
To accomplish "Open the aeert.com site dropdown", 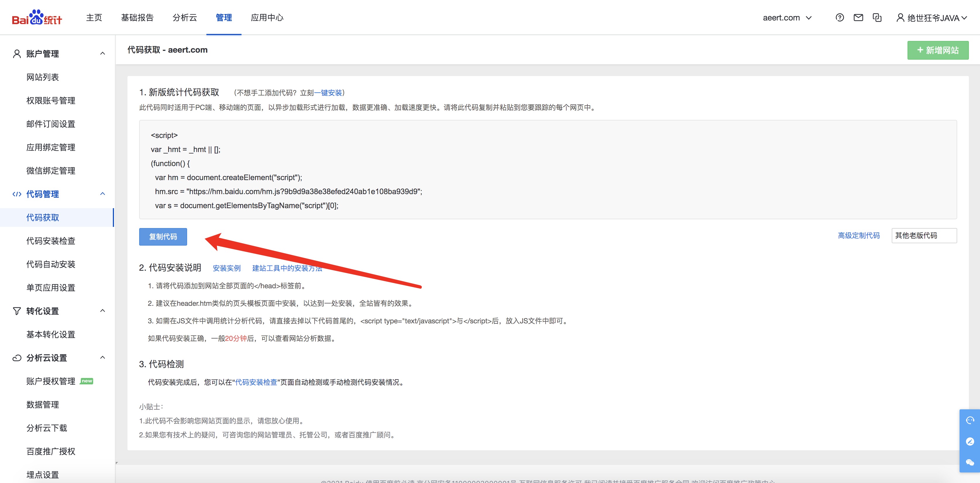I will (787, 18).
